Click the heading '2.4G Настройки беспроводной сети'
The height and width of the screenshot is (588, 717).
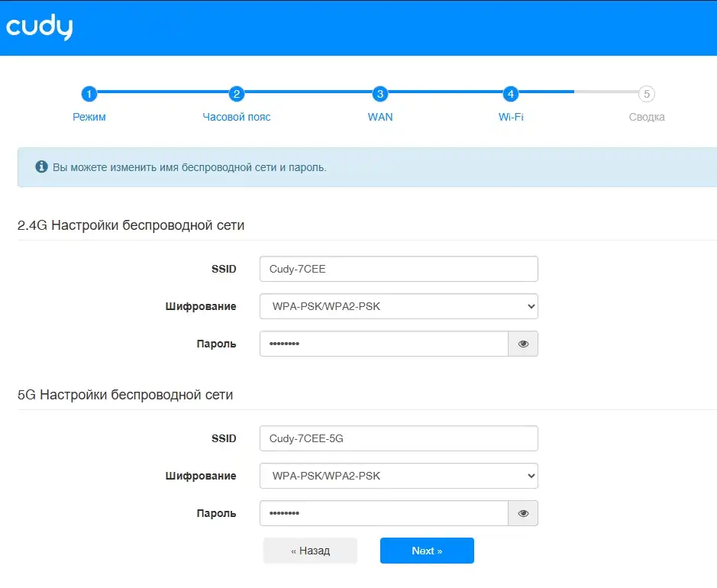(x=131, y=225)
